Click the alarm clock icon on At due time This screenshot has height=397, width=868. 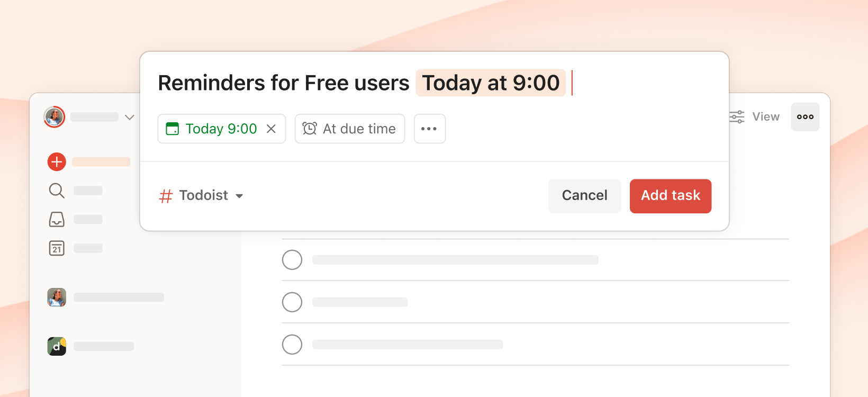311,128
